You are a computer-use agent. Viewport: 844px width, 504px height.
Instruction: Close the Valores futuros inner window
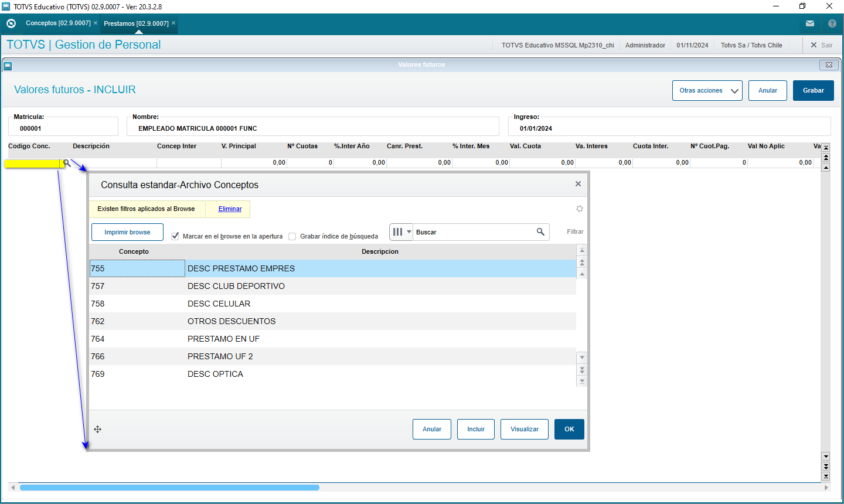pos(829,65)
